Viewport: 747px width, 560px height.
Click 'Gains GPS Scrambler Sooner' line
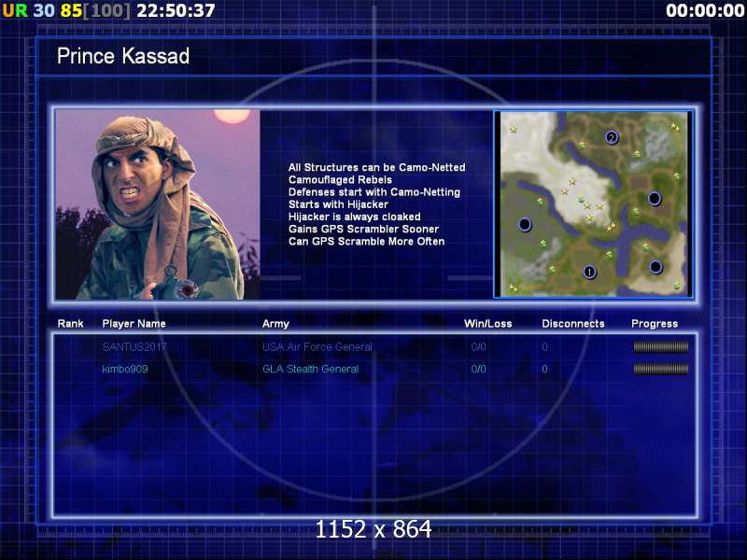pyautogui.click(x=363, y=229)
